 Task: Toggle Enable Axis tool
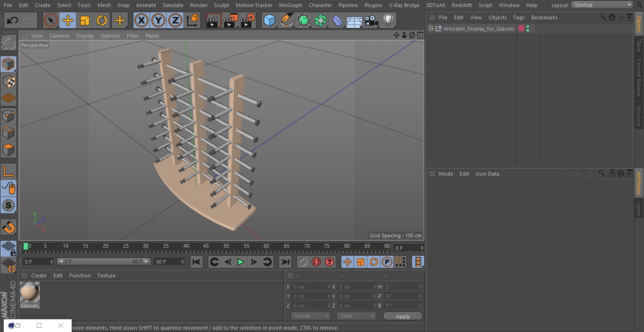pos(8,171)
